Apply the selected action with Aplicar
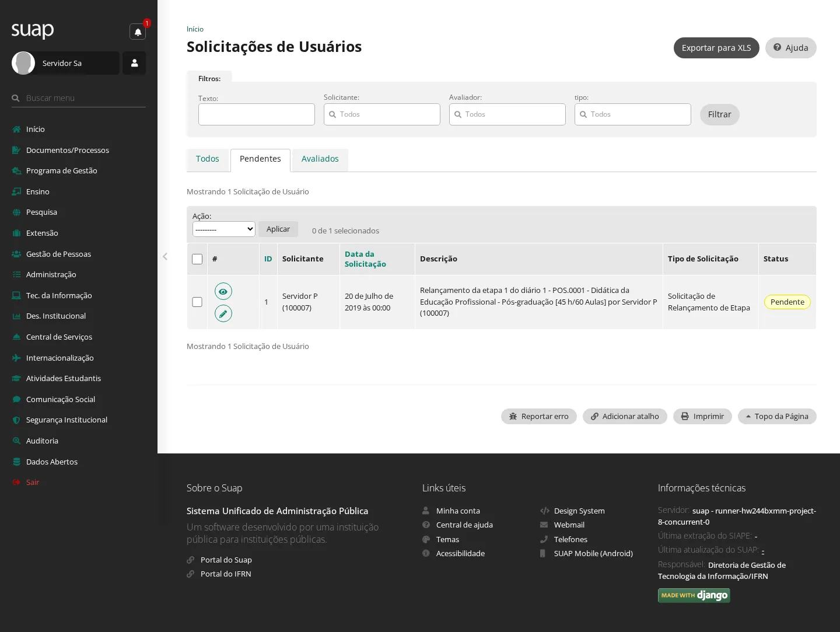The height and width of the screenshot is (632, 840). pos(278,229)
